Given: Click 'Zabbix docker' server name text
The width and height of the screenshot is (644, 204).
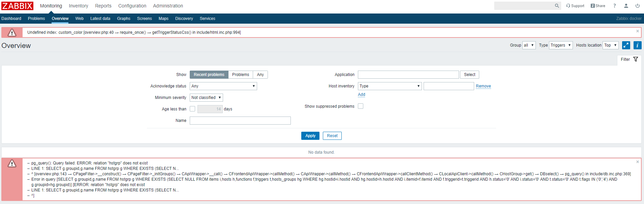Looking at the screenshot, I should click(629, 19).
